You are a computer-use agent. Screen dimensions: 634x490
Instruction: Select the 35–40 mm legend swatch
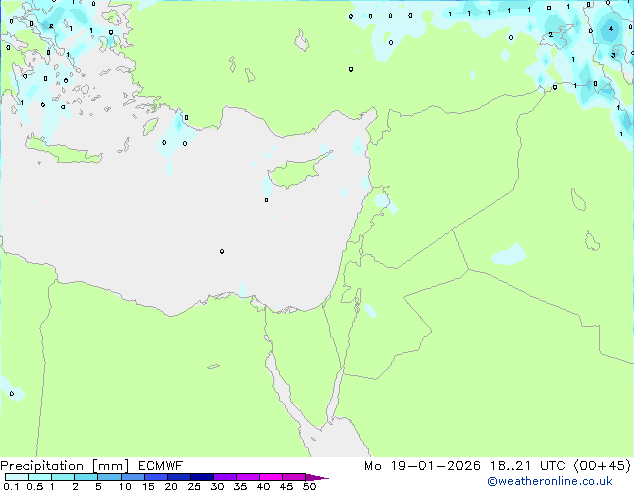coord(247,477)
